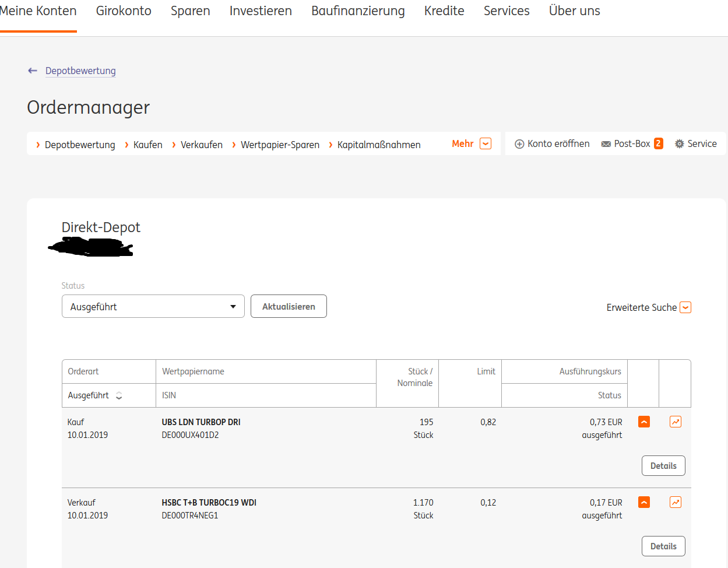The width and height of the screenshot is (728, 568).
Task: Open the Investieren tab
Action: 261,11
